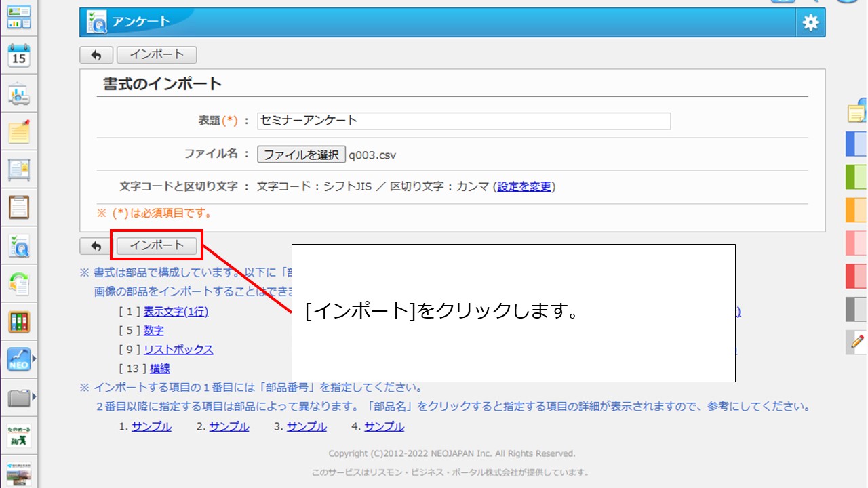Click the back arrow above the form
This screenshot has width=868, height=488.
click(x=96, y=55)
